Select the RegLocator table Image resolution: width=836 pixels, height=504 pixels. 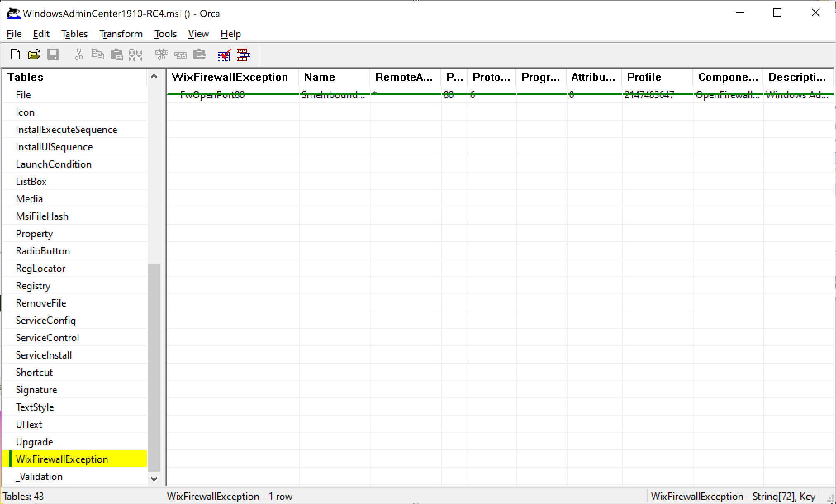[75, 268]
